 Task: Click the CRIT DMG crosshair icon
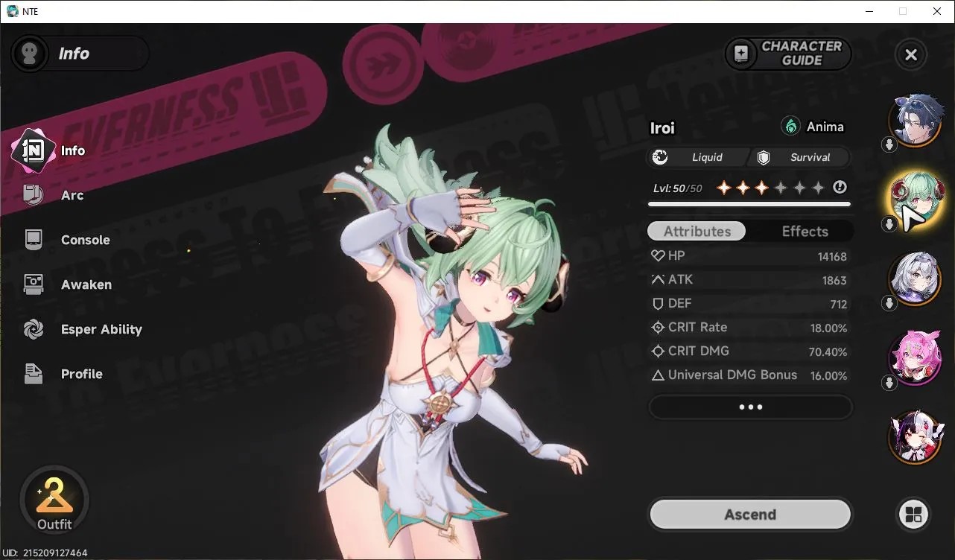pos(658,351)
